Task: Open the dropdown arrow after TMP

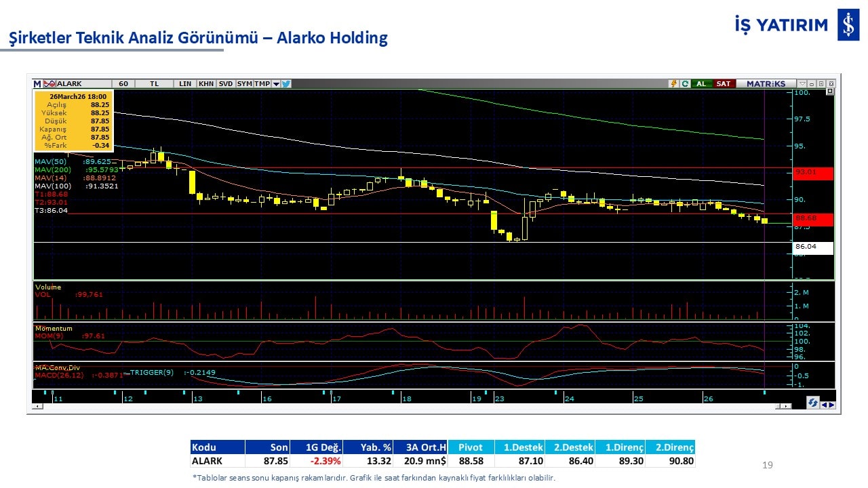Action: pyautogui.click(x=276, y=84)
